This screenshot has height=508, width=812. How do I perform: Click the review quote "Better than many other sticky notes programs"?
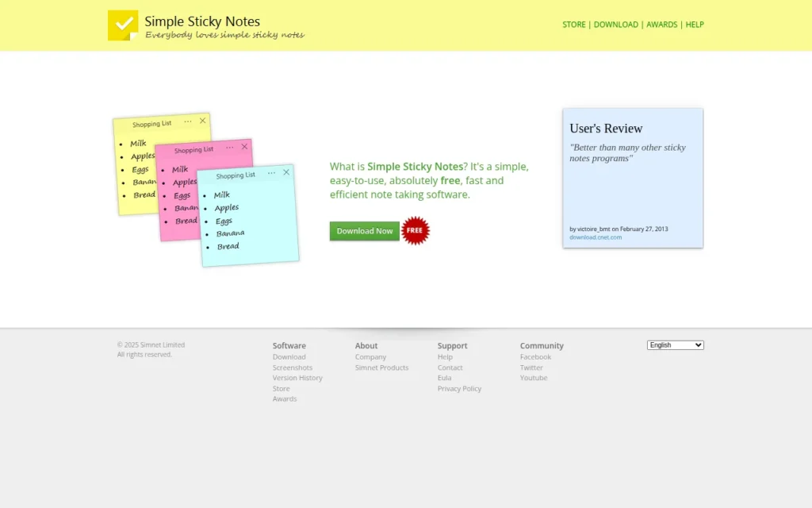pos(628,153)
